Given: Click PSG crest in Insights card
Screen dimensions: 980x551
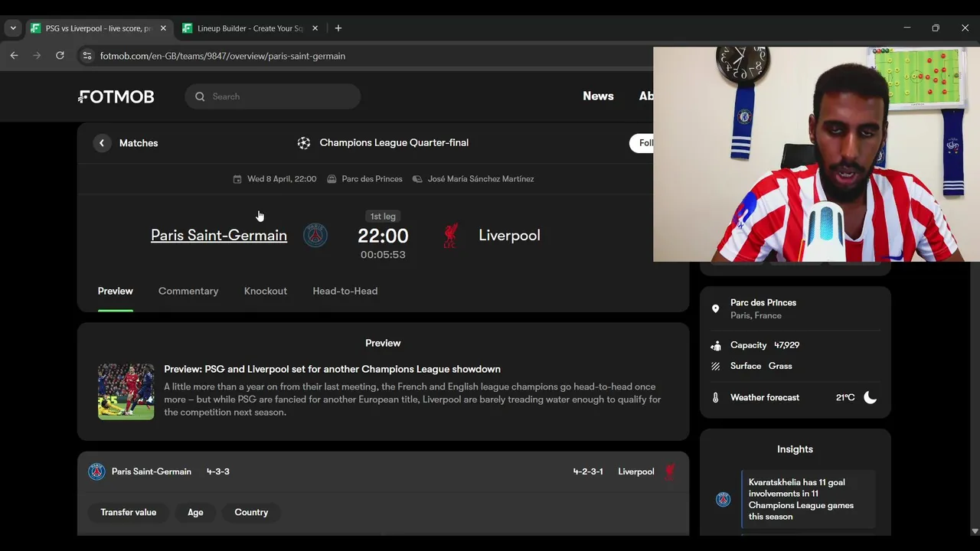Looking at the screenshot, I should (x=723, y=500).
